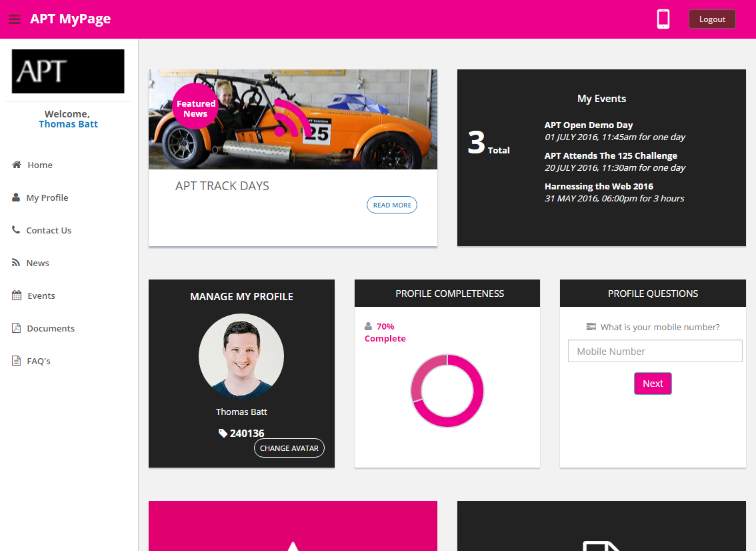Click the PROFILE QUESTIONS header

pyautogui.click(x=653, y=294)
